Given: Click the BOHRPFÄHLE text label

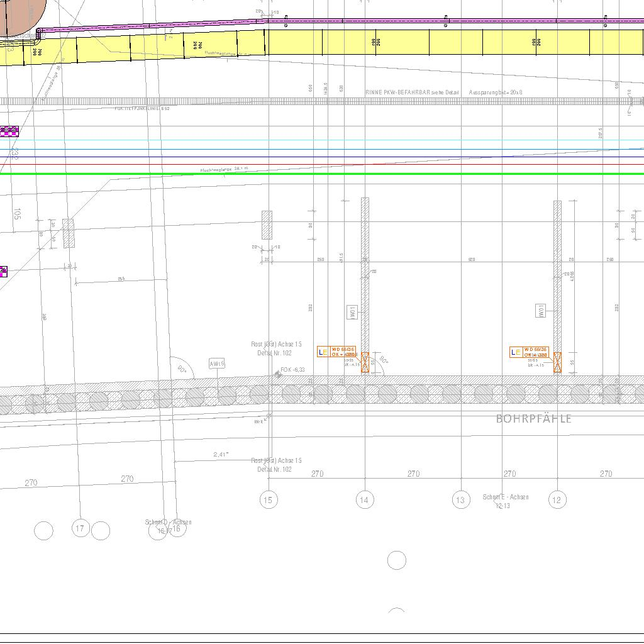Looking at the screenshot, I should coord(534,419).
